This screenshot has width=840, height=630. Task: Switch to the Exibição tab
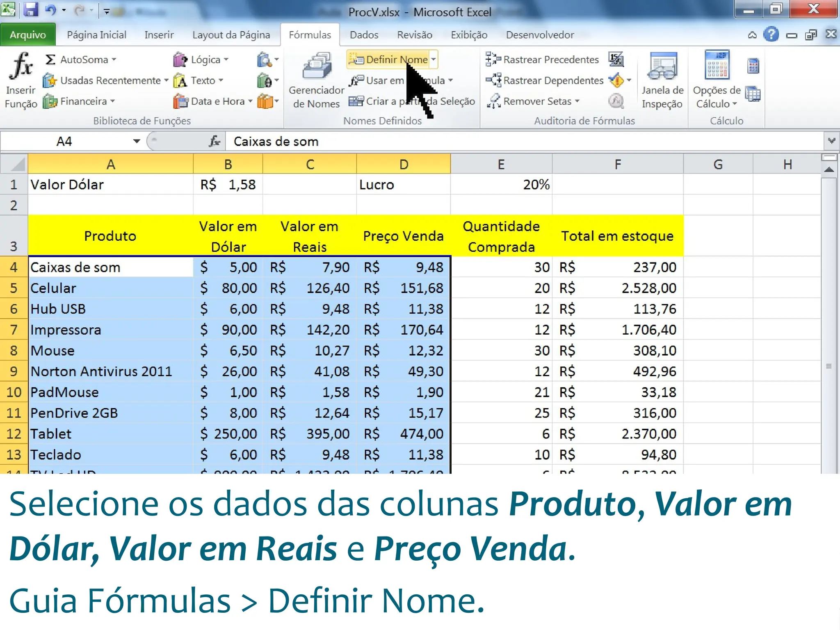[469, 35]
